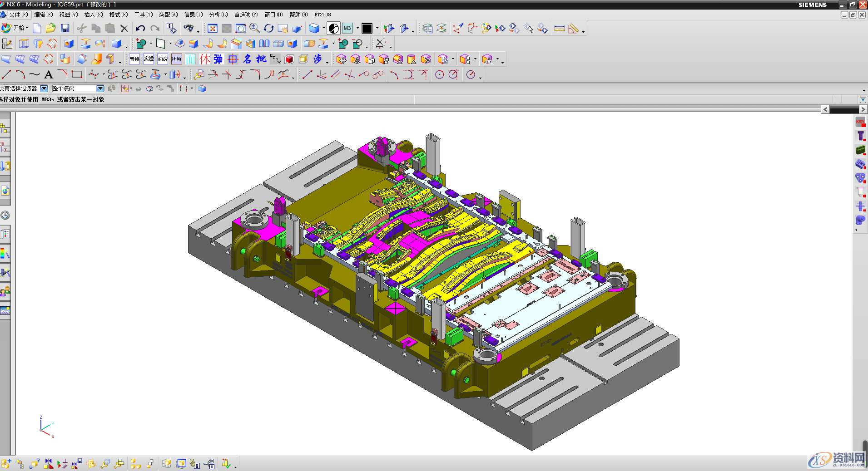Select the Text 'A' curve tool
This screenshot has width=868, height=471.
pos(49,75)
